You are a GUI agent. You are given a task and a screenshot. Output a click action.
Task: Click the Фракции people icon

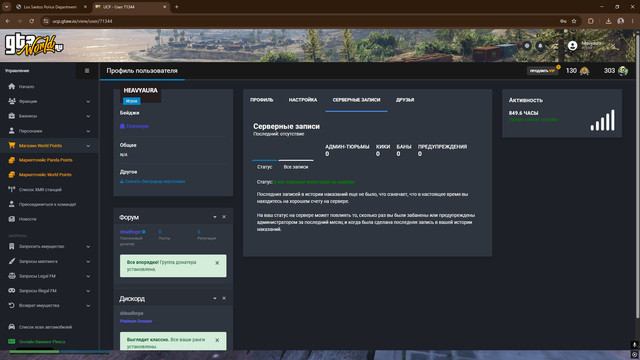pos(11,101)
